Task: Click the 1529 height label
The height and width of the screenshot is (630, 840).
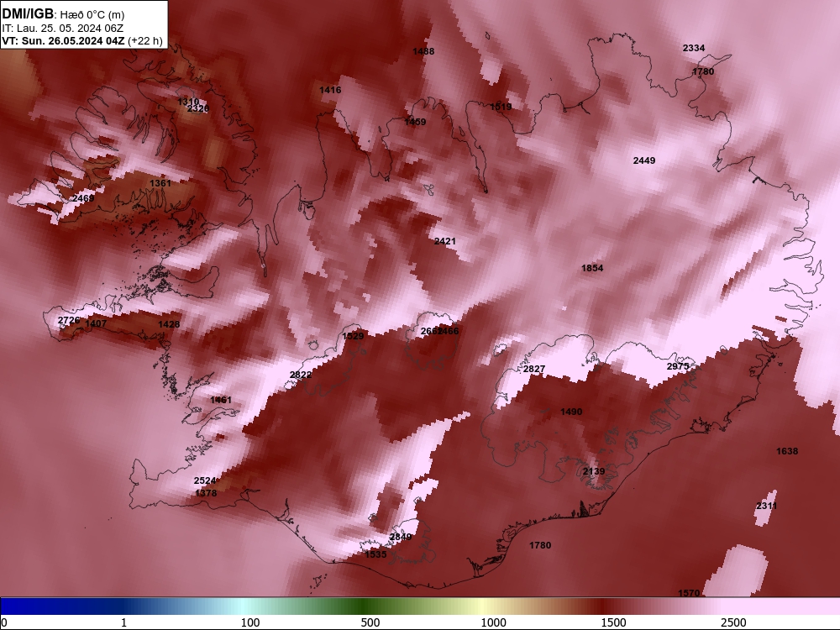Action: pyautogui.click(x=353, y=337)
